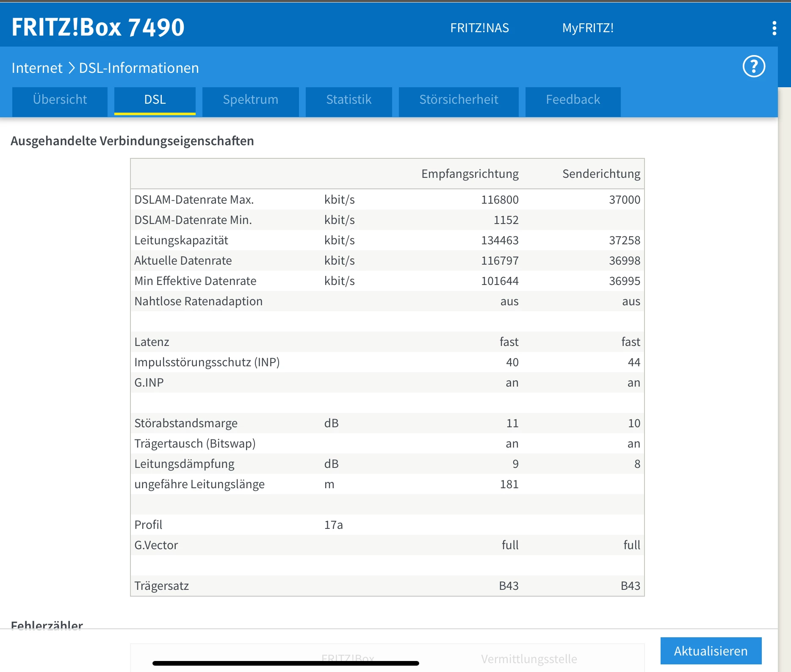This screenshot has height=672, width=791.
Task: Open the help question mark icon
Action: [754, 66]
